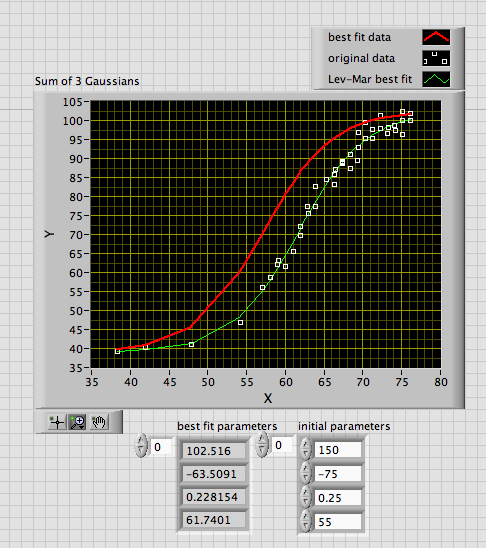Click the initial parameters array index field
Viewport: 486px width, 548px height.
click(x=282, y=445)
